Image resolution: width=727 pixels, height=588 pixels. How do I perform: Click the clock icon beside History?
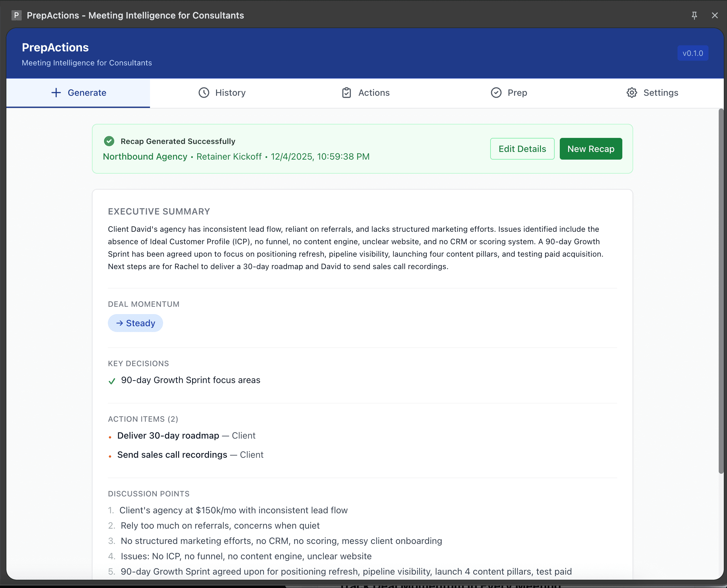[204, 93]
